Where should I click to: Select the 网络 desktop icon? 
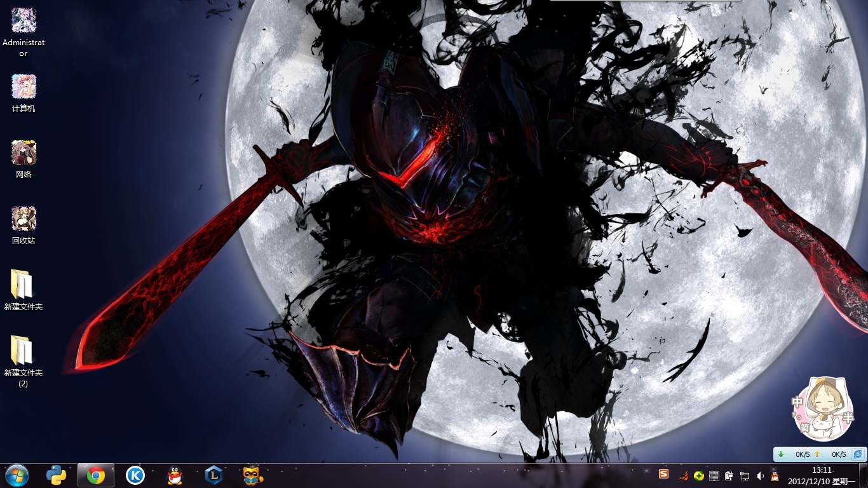click(24, 159)
